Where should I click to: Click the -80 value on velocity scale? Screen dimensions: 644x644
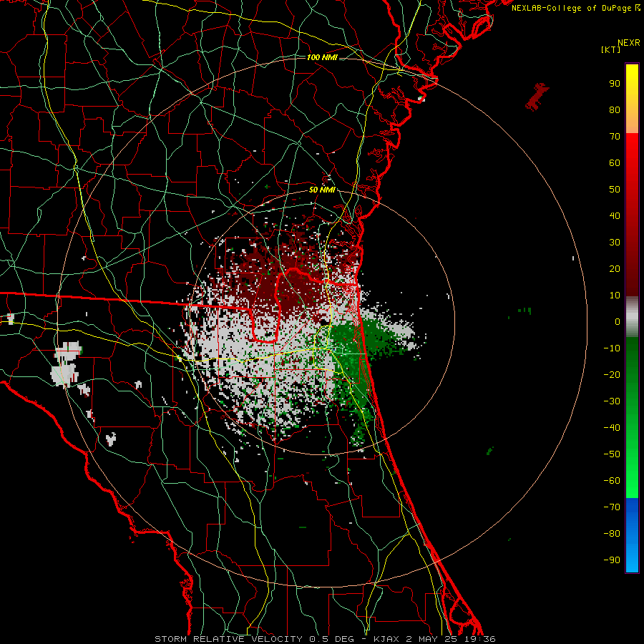[x=612, y=534]
